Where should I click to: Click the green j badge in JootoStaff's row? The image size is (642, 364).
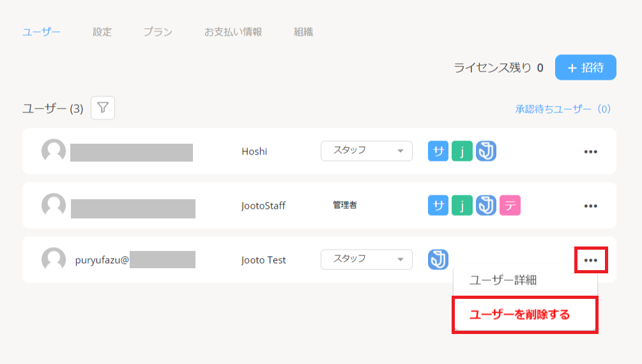tap(462, 205)
